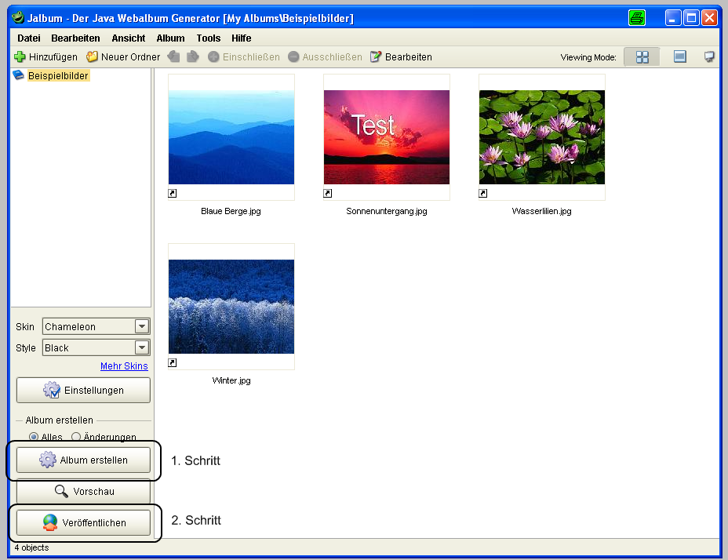Open the Hilfe menu
This screenshot has width=728, height=560.
242,38
